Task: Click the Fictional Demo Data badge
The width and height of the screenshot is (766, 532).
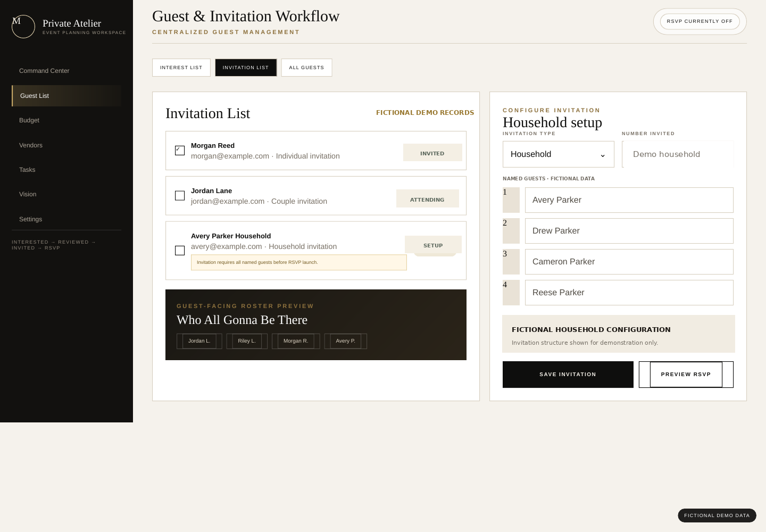Action: 717,516
